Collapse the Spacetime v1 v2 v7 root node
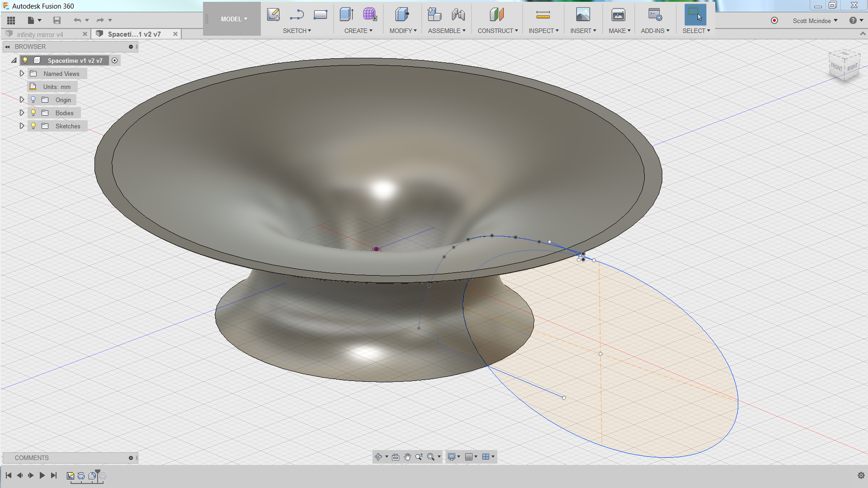 [x=14, y=60]
